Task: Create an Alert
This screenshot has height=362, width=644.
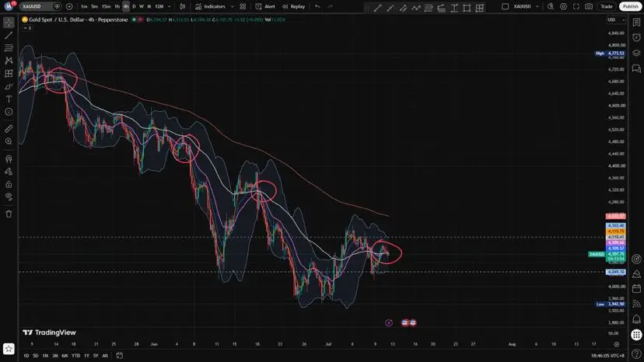Action: (x=265, y=6)
